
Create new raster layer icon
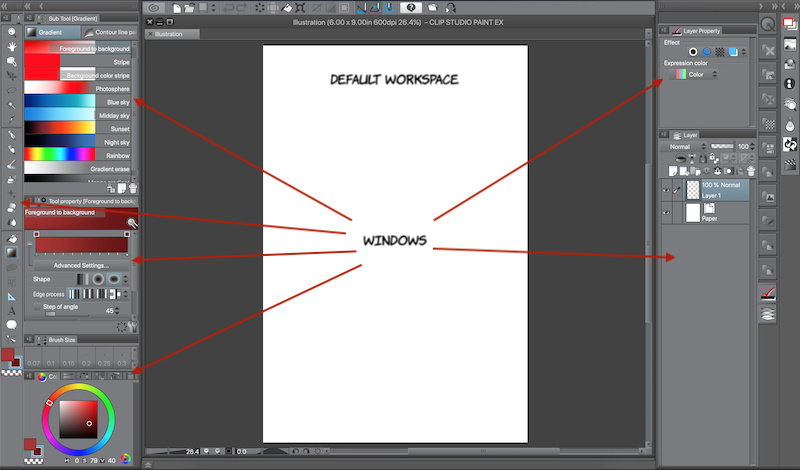(673, 171)
